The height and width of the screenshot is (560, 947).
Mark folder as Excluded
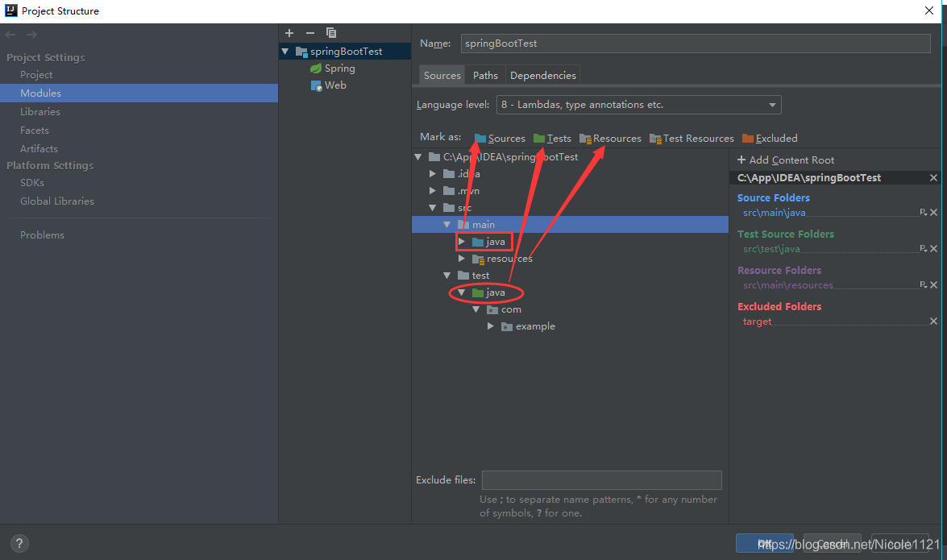tap(770, 139)
